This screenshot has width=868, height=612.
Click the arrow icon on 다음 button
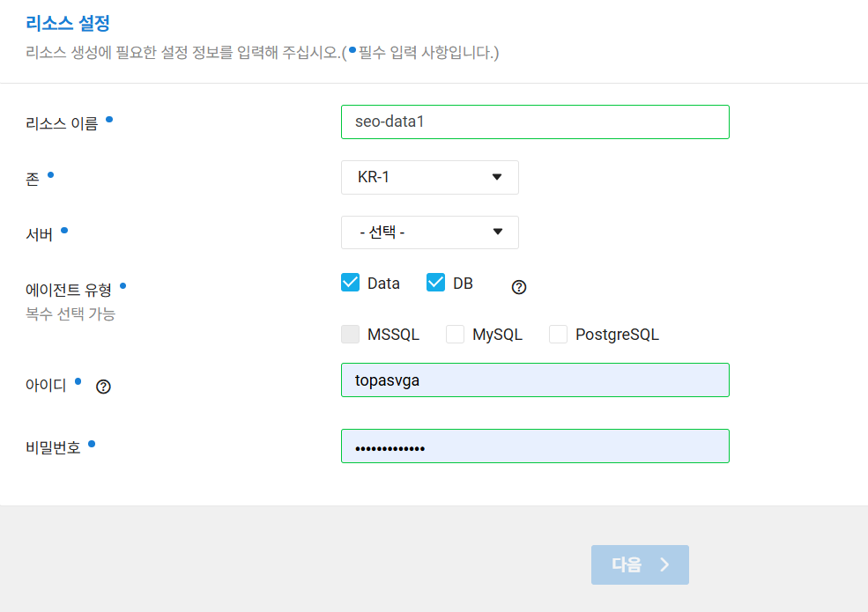(664, 564)
